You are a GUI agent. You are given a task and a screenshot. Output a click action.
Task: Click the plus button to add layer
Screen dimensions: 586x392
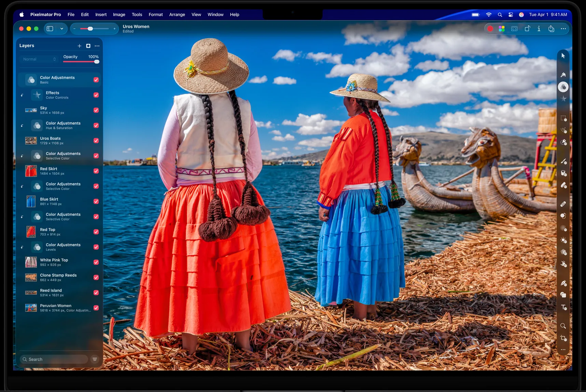point(79,46)
